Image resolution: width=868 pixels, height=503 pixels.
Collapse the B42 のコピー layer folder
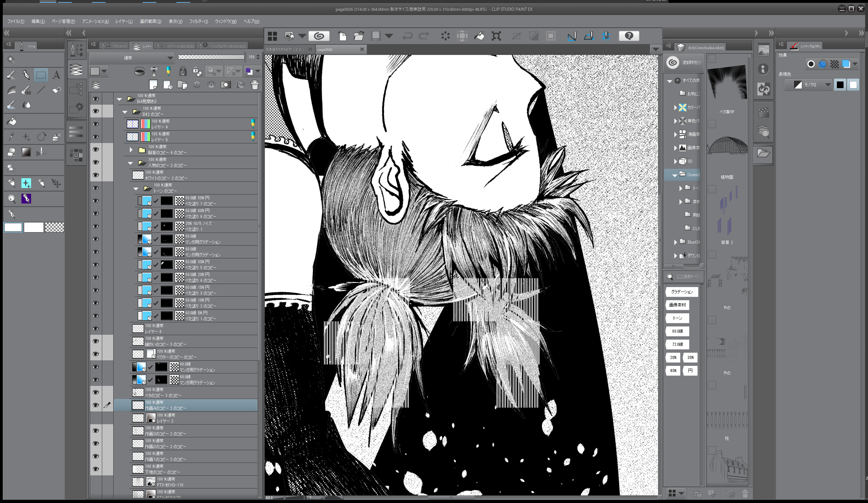tap(125, 112)
